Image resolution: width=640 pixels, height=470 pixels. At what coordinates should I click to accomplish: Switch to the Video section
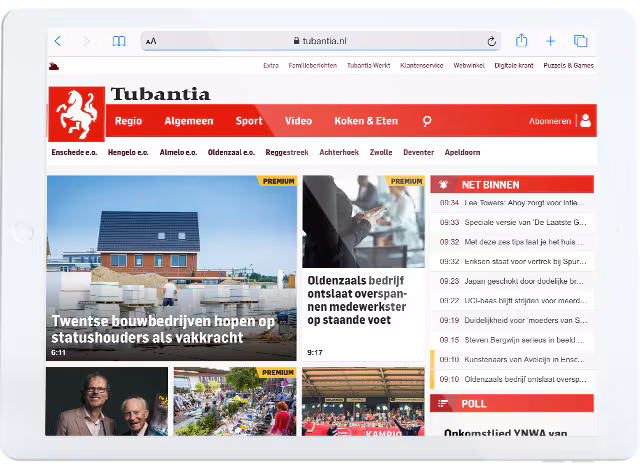point(298,121)
